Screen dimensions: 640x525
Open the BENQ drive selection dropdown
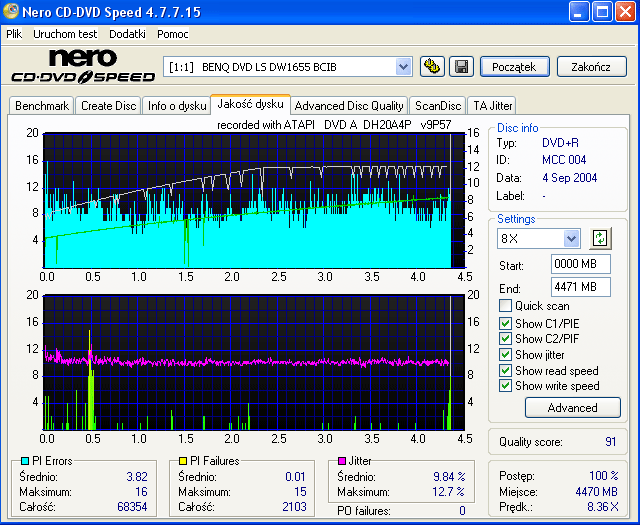tap(403, 67)
